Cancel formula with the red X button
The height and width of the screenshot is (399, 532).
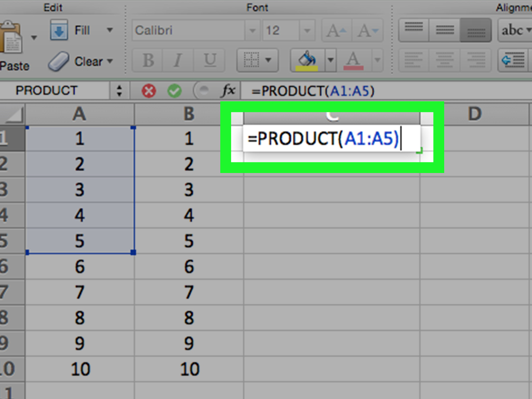[x=149, y=90]
